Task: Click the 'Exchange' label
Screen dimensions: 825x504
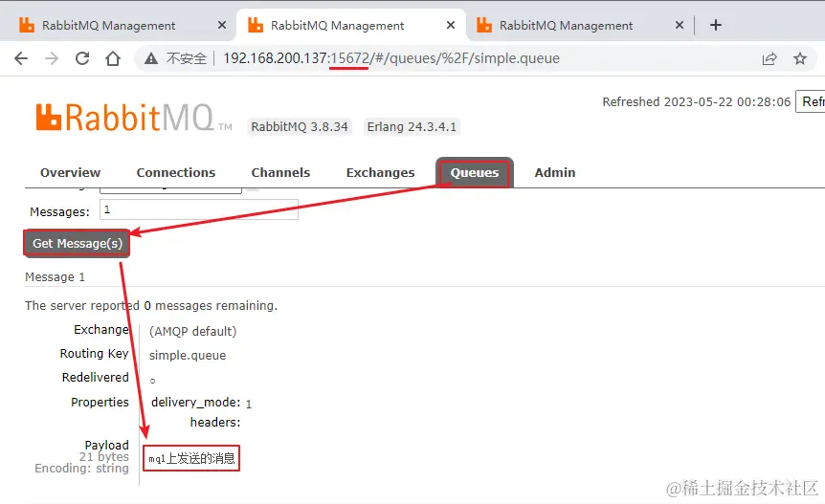Action: [x=101, y=330]
